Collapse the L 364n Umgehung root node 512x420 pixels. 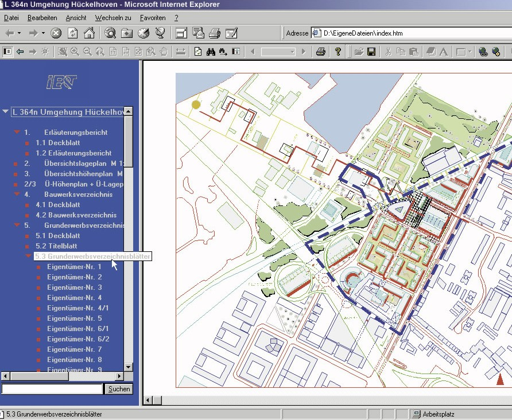tap(5, 111)
